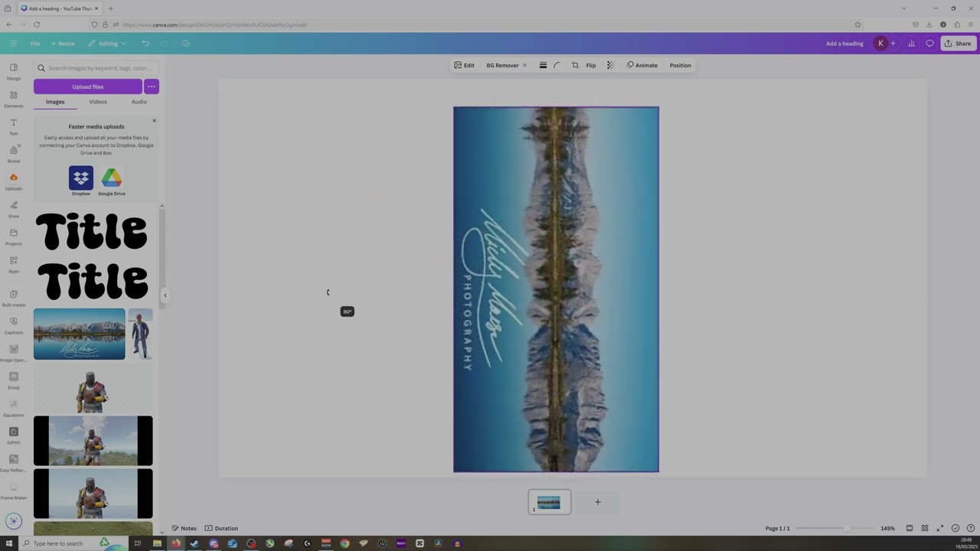Viewport: 980px width, 551px height.
Task: Open analytics bar chart icon
Action: [x=911, y=44]
